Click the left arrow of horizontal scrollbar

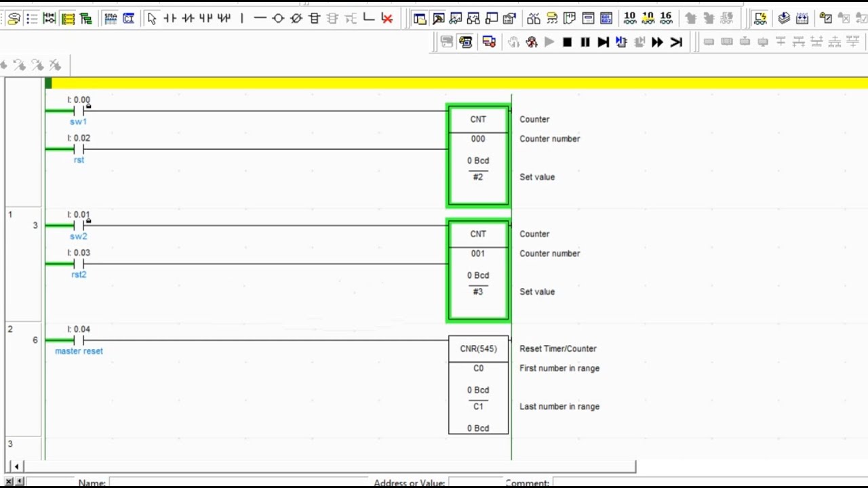coord(16,466)
